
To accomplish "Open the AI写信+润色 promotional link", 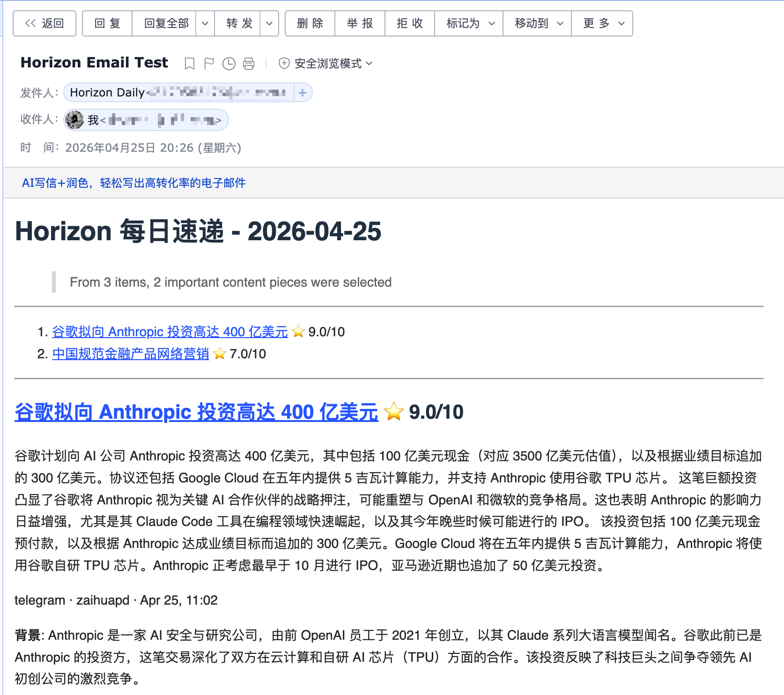I will pos(133,183).
